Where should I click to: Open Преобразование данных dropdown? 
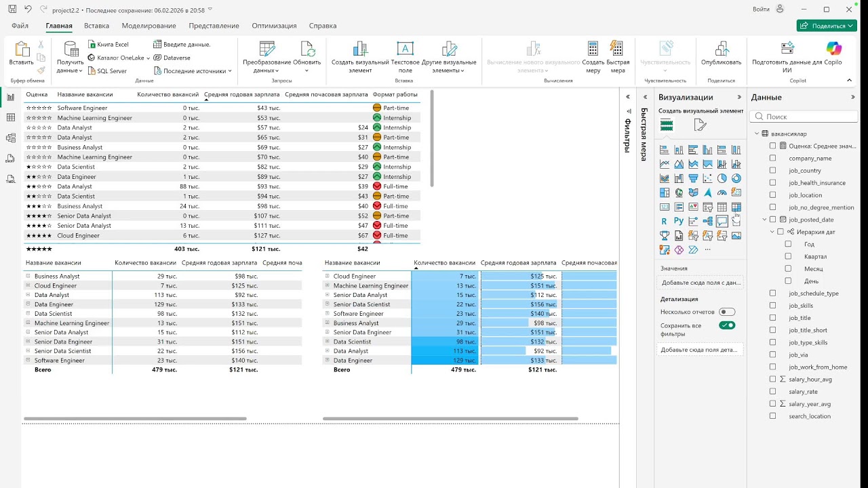click(267, 58)
